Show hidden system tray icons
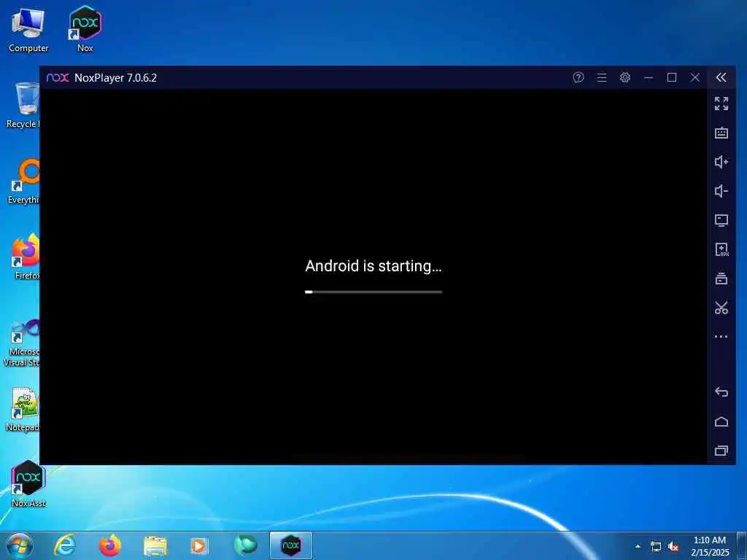The image size is (747, 560). tap(638, 546)
